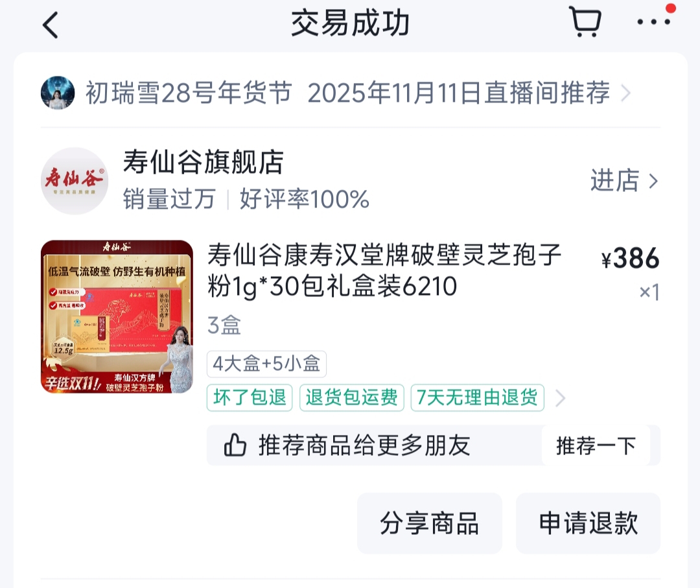Open the shopping cart icon
Screen dimensions: 700x588
pos(585,21)
